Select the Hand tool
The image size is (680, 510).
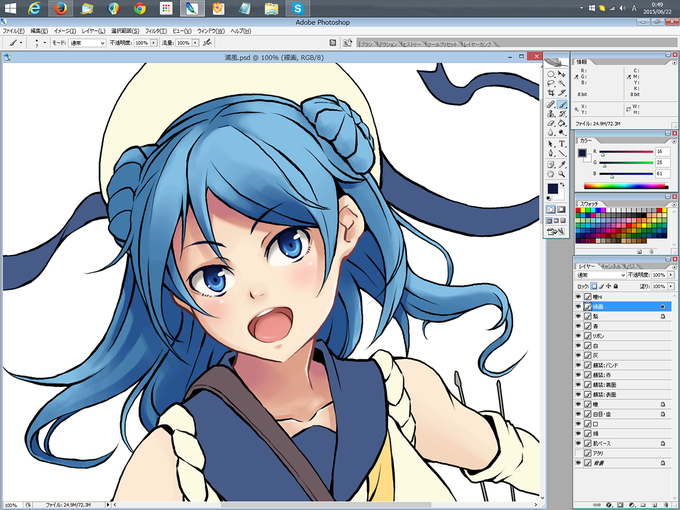551,173
